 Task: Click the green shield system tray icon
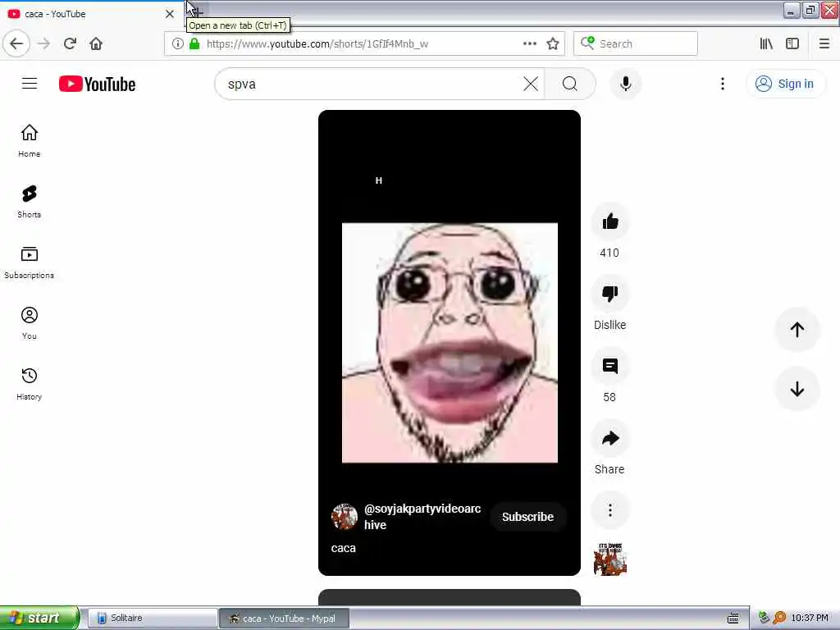tap(764, 619)
